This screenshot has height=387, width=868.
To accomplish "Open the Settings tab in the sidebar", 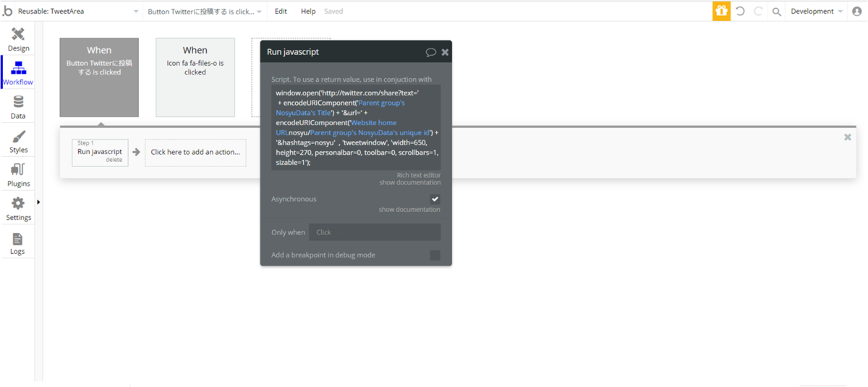I will [x=18, y=208].
